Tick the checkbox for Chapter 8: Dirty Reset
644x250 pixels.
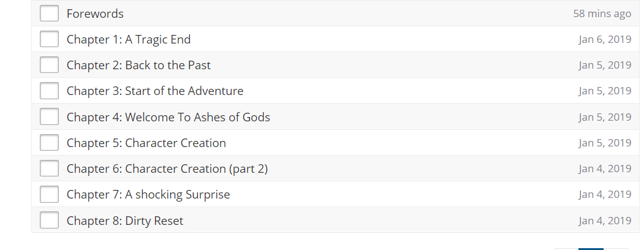(x=49, y=220)
